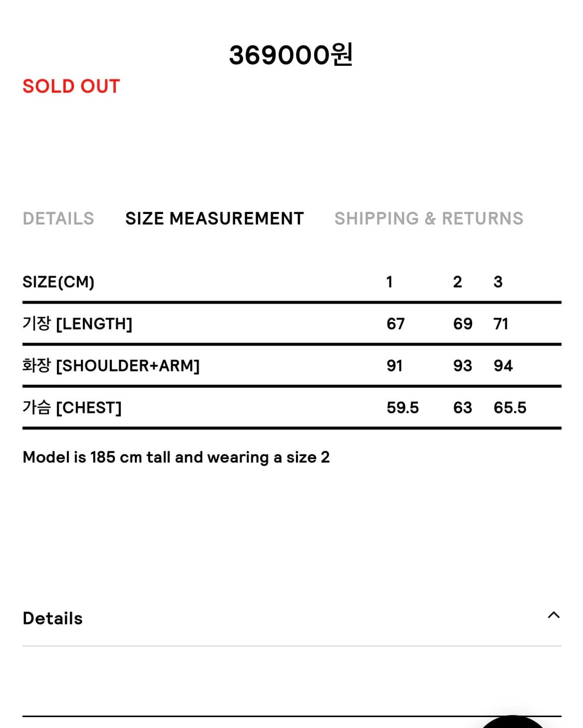The height and width of the screenshot is (728, 583).
Task: Select the 가슴 [CHEST] row label
Action: [x=72, y=408]
